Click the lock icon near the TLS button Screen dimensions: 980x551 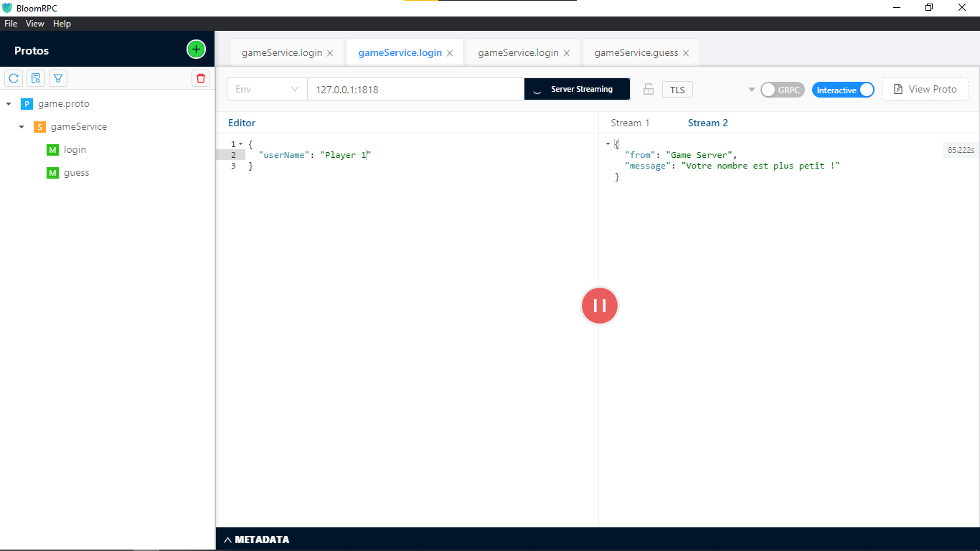648,89
